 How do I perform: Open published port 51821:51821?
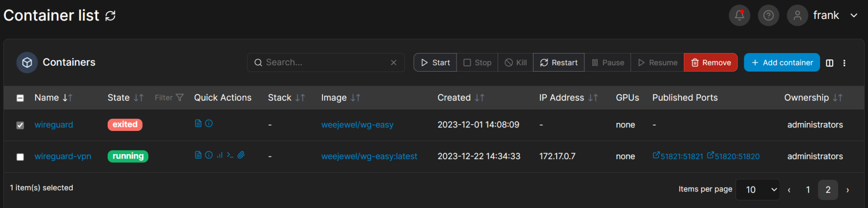pos(678,156)
